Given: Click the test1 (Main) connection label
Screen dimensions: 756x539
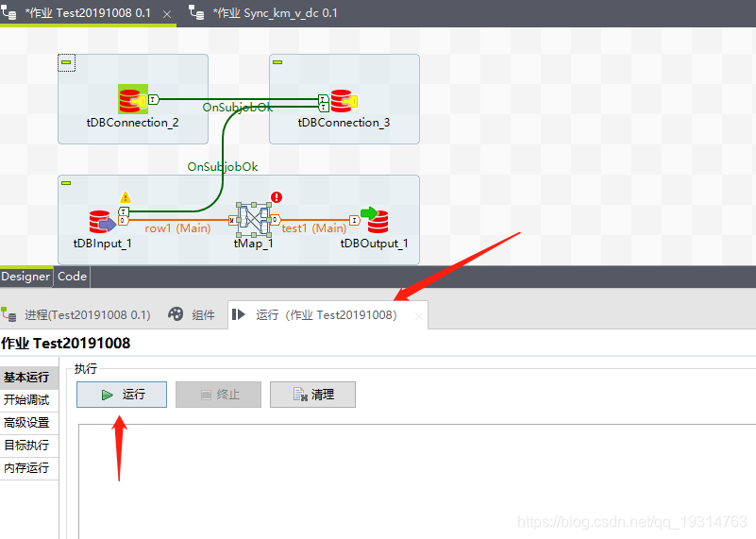Looking at the screenshot, I should 314,228.
